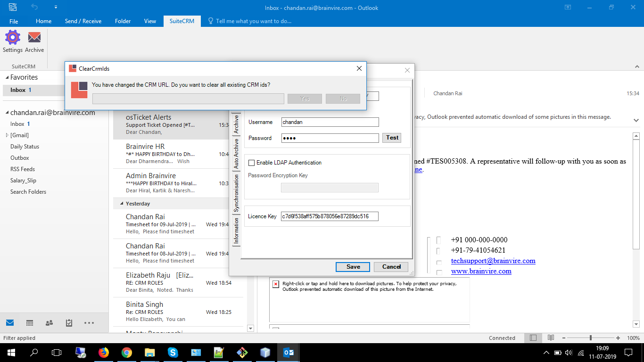This screenshot has height=362, width=644.
Task: Select Normal view icon in status bar
Action: coord(533,338)
